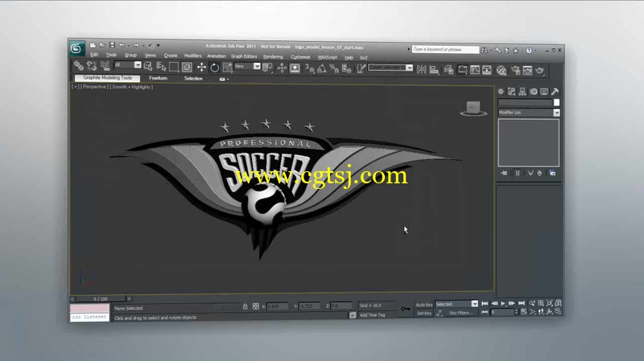This screenshot has width=644, height=361.
Task: Open the Manage Layers dialog
Action: click(x=448, y=70)
